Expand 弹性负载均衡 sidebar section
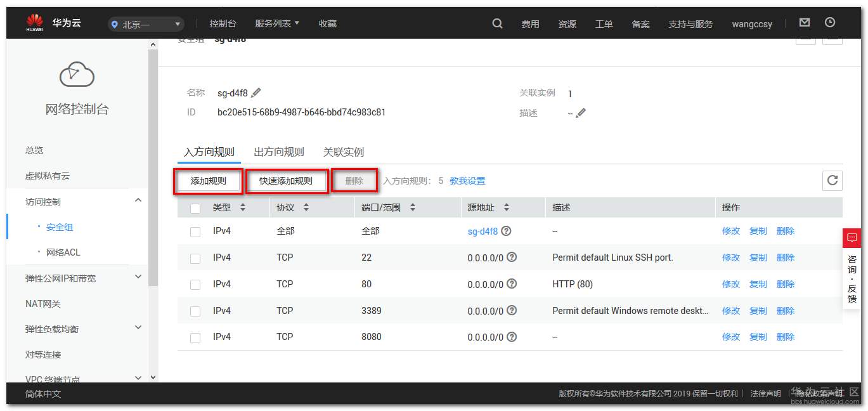 click(138, 327)
